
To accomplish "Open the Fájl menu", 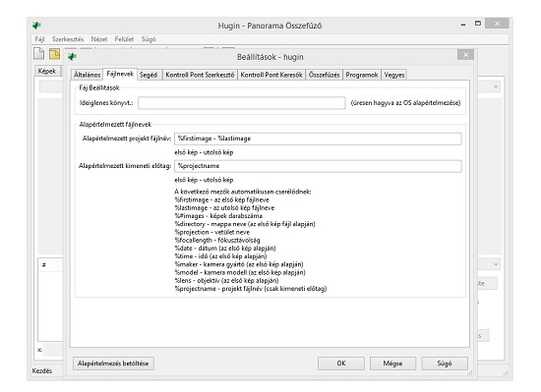I will tap(39, 39).
